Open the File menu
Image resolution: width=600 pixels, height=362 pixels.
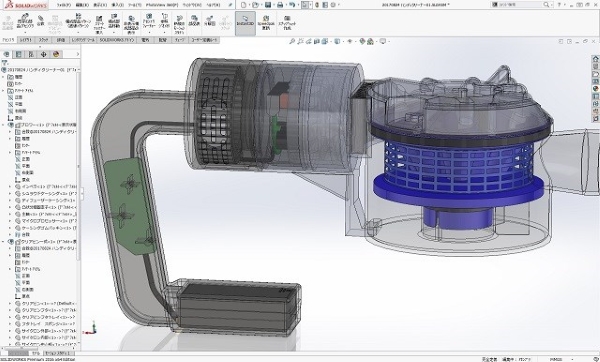[x=64, y=5]
